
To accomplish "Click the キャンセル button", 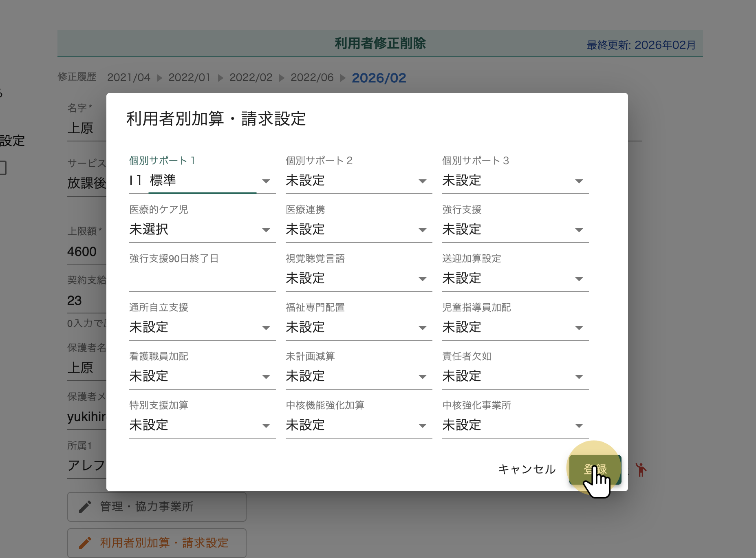I will [527, 469].
